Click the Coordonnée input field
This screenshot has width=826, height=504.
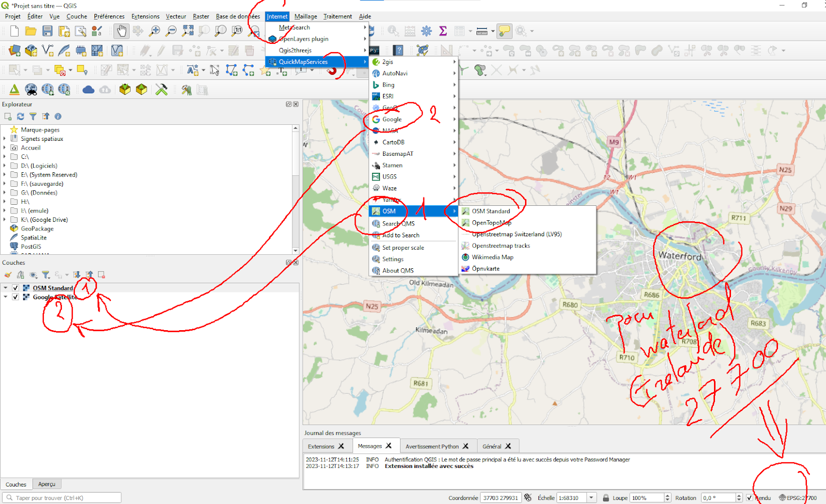500,498
